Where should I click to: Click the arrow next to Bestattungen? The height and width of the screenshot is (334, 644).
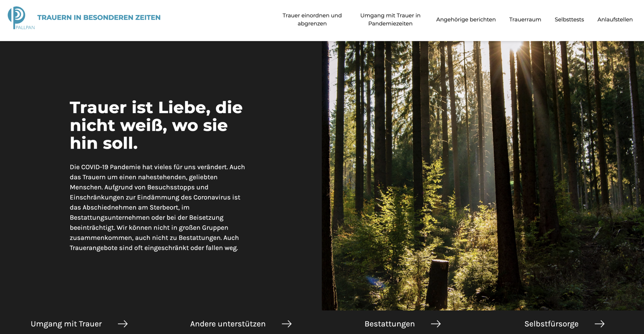436,324
